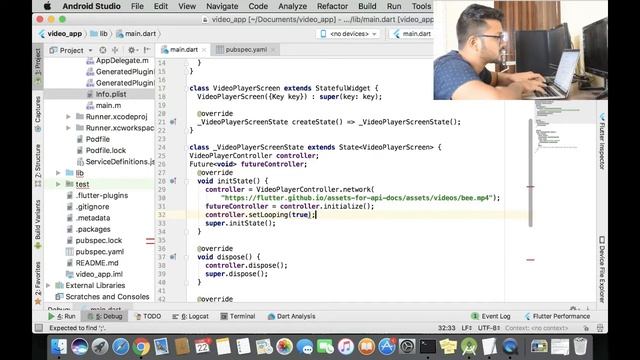Open the Apple menu

tap(48, 6)
